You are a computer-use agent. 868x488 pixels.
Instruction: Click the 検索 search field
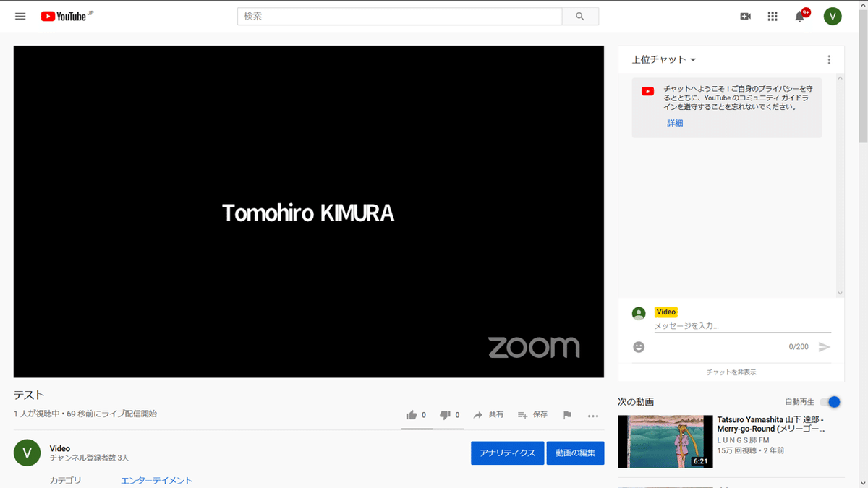tap(399, 16)
